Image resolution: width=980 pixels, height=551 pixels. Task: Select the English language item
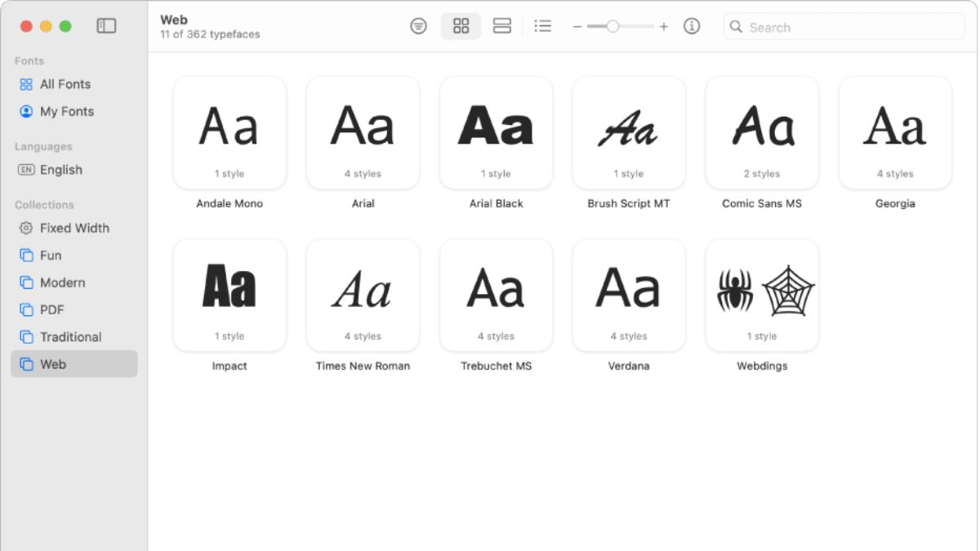click(73, 170)
